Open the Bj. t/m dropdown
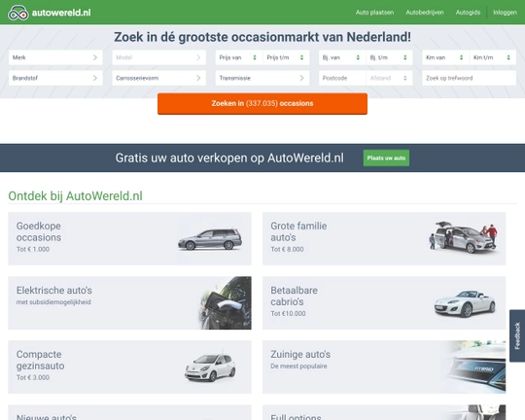Viewport: 525px width, 420px height. 390,57
